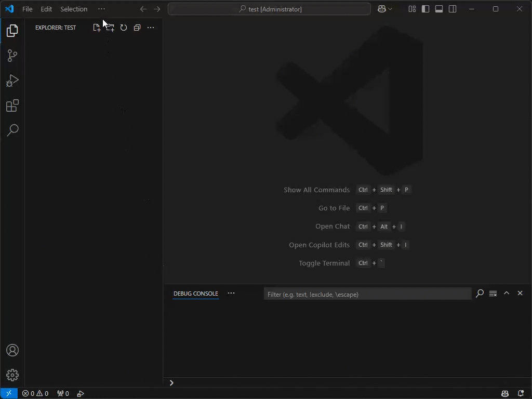Toggle the Primary Side Bar
This screenshot has height=399, width=532.
pos(425,9)
